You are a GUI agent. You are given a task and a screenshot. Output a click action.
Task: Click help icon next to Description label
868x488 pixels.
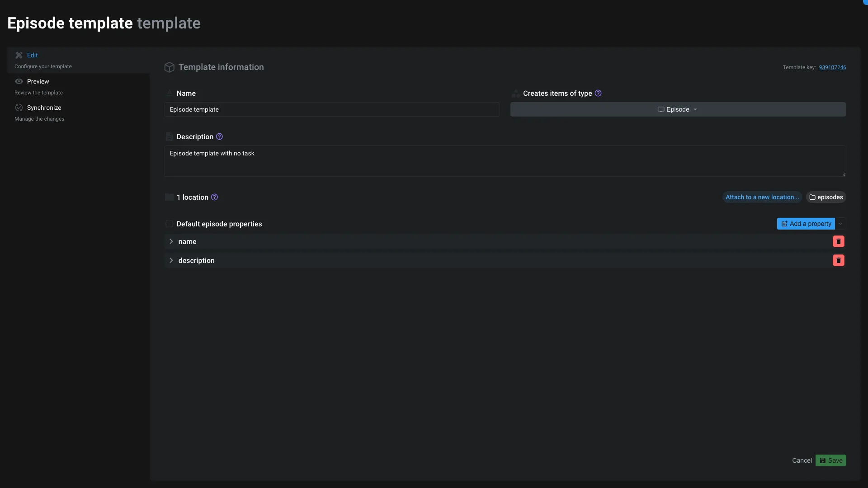219,136
